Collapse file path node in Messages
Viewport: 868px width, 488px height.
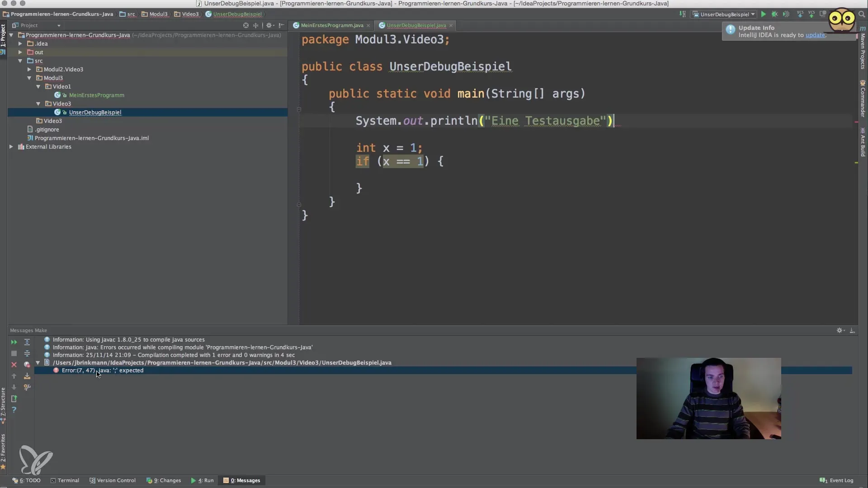tap(38, 362)
